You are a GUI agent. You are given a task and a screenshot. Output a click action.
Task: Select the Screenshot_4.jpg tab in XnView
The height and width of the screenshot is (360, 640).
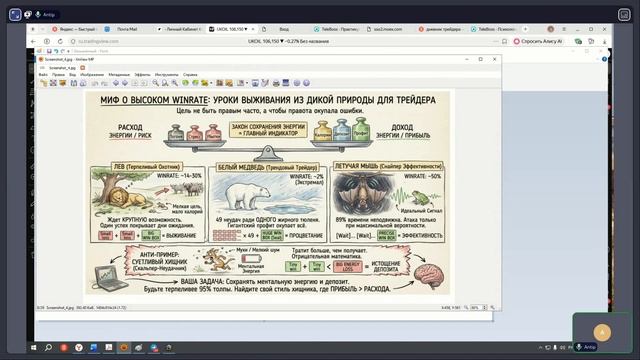pyautogui.click(x=62, y=68)
